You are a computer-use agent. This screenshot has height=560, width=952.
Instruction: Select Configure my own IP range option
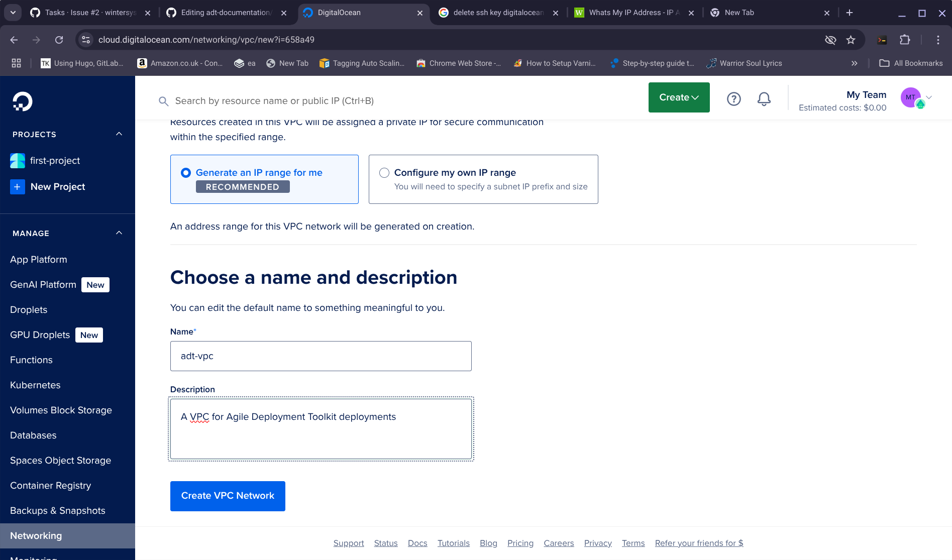pos(384,173)
